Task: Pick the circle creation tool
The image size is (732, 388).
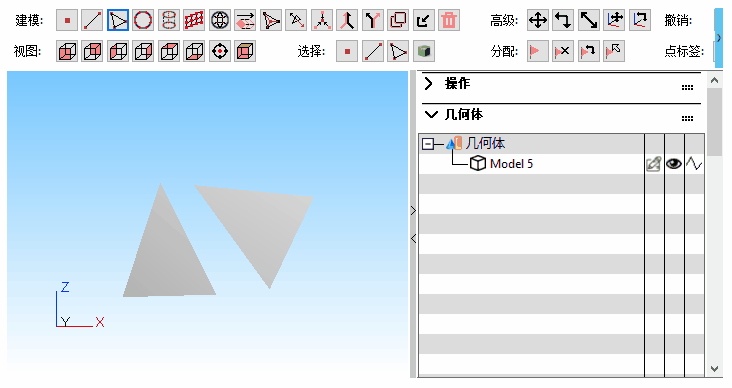Action: [143, 21]
